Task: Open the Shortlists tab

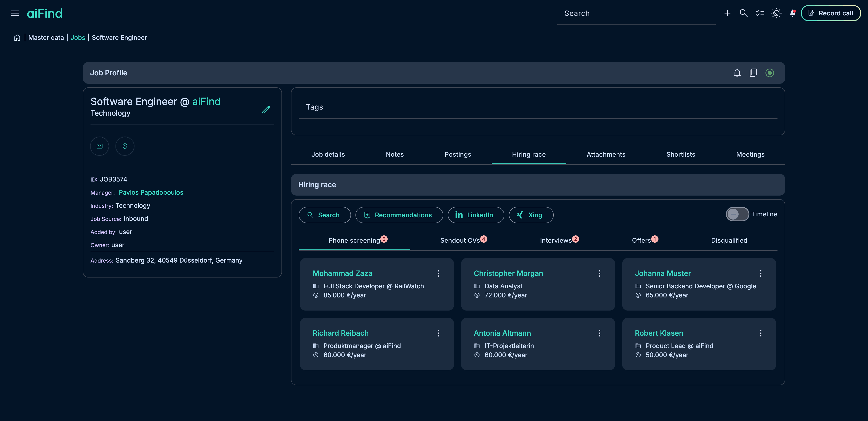Action: pyautogui.click(x=681, y=154)
